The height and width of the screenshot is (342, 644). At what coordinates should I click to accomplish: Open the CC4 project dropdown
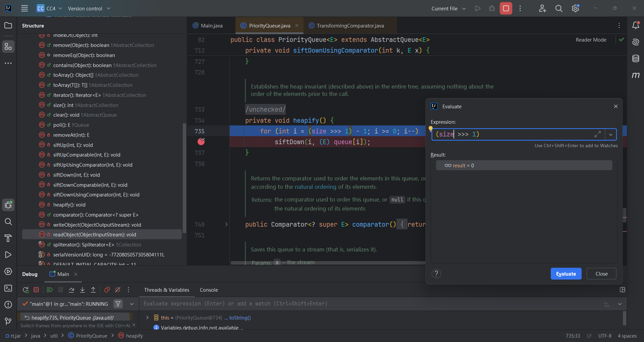(50, 8)
